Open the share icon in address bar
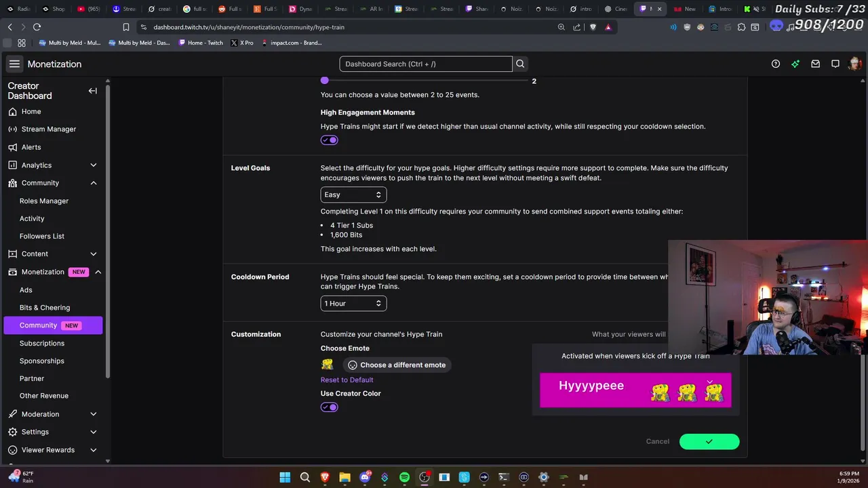868x488 pixels. pyautogui.click(x=577, y=27)
